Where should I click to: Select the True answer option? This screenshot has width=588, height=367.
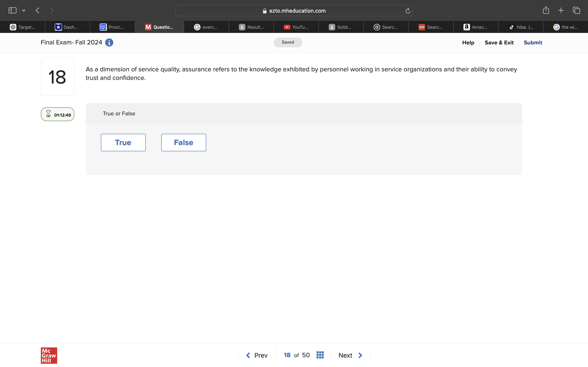(123, 142)
